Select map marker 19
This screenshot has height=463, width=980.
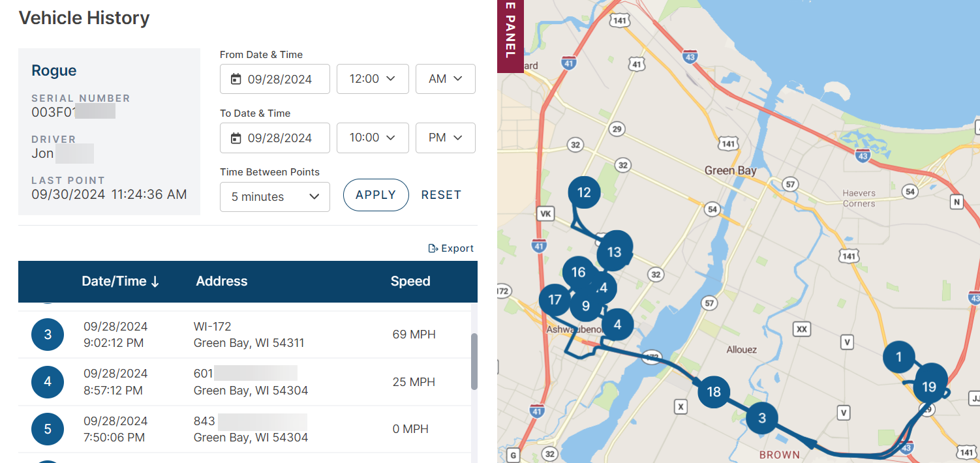point(929,387)
